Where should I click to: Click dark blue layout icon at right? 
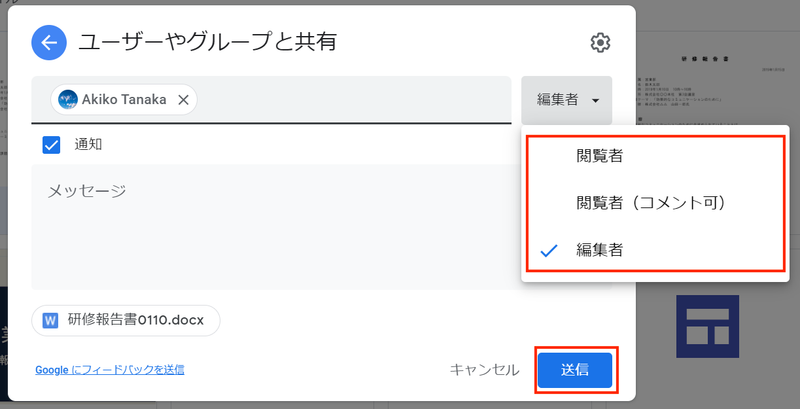[x=707, y=326]
